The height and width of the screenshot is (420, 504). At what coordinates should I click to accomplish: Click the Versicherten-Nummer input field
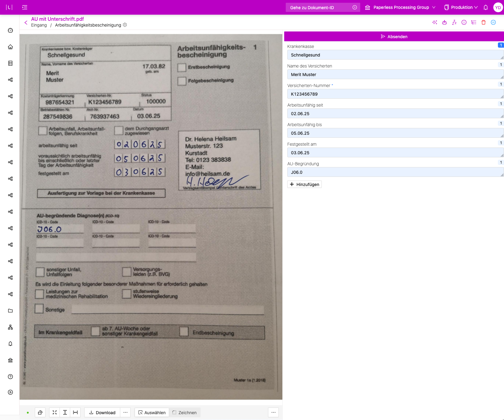(394, 94)
